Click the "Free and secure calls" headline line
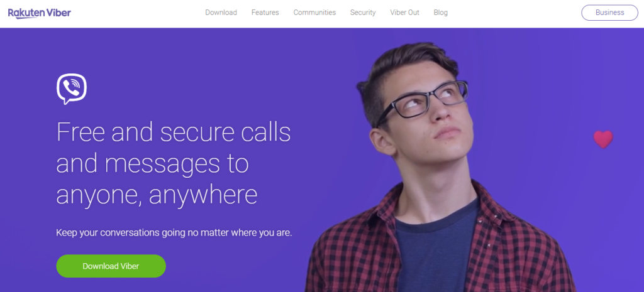Viewport: 644px width, 292px height. [x=174, y=132]
